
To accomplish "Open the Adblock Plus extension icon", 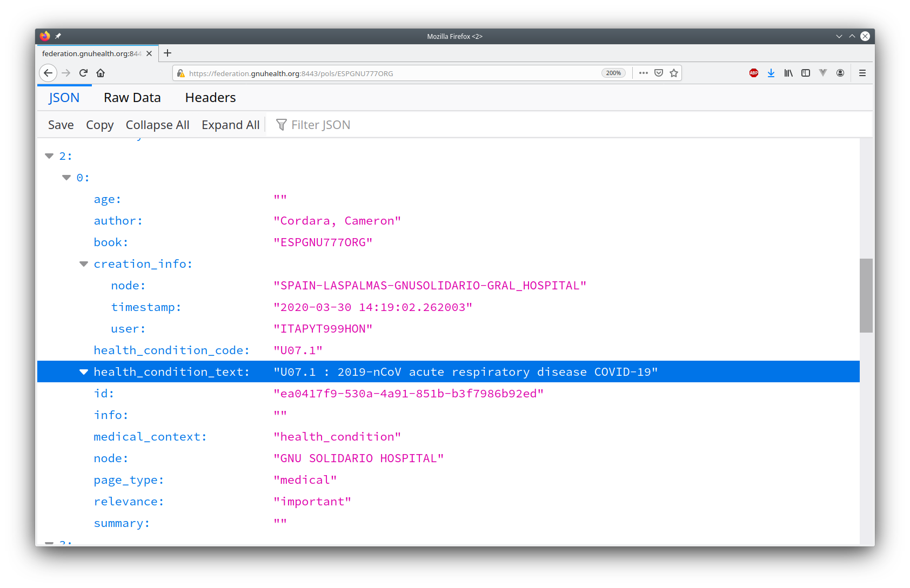I will pos(754,73).
